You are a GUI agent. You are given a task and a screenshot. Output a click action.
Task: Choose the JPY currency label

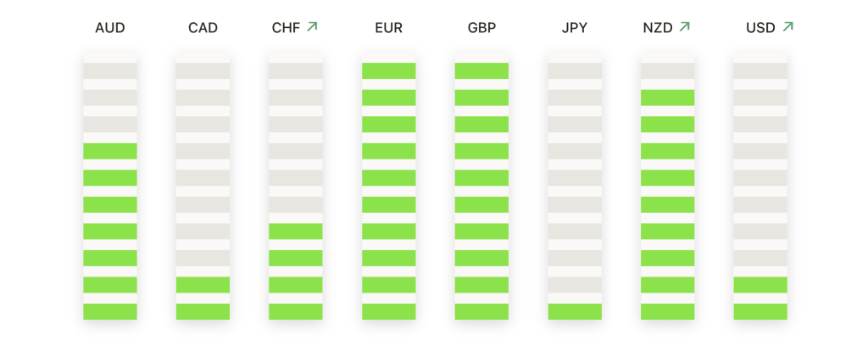[575, 28]
